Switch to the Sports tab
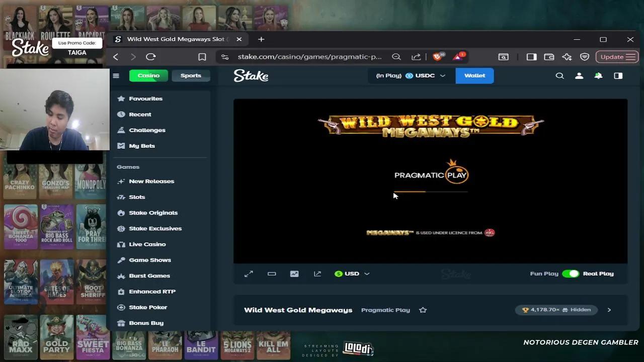The image size is (644, 362). (x=191, y=75)
